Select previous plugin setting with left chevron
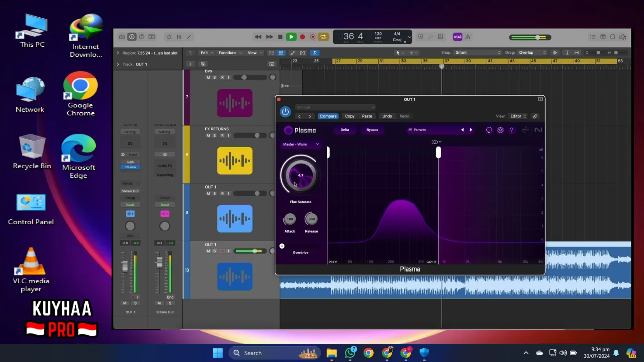This screenshot has height=362, width=644. (x=299, y=116)
